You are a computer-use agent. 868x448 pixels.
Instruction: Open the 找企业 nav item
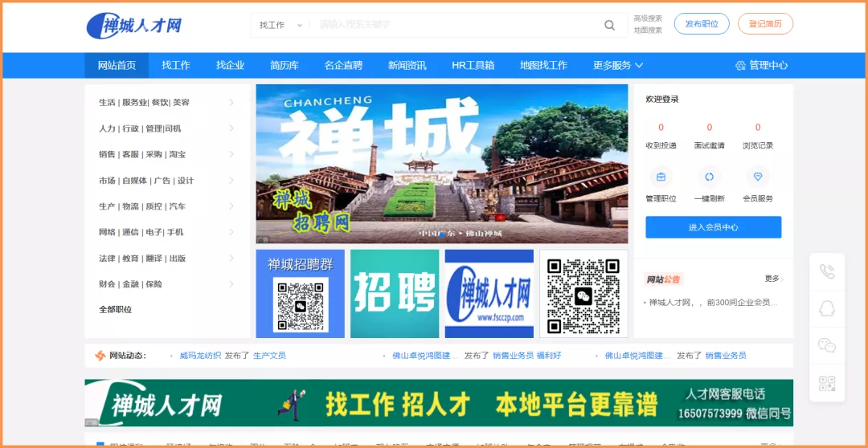[x=231, y=65]
